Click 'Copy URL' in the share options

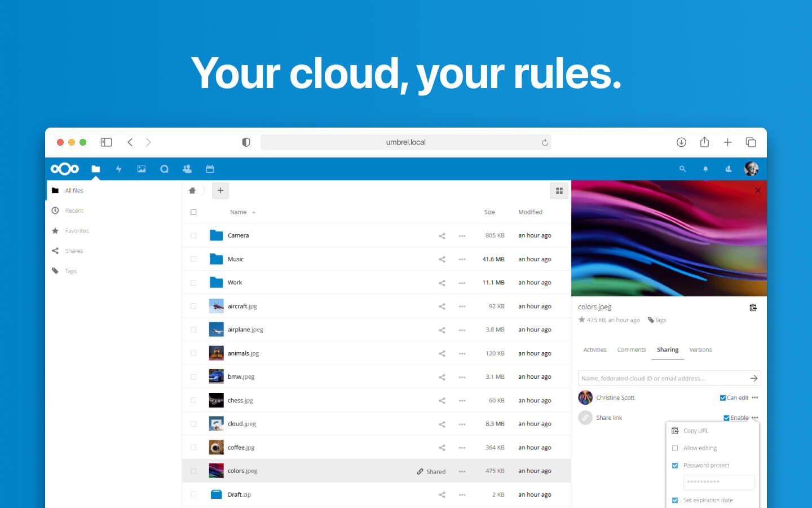[x=696, y=430]
